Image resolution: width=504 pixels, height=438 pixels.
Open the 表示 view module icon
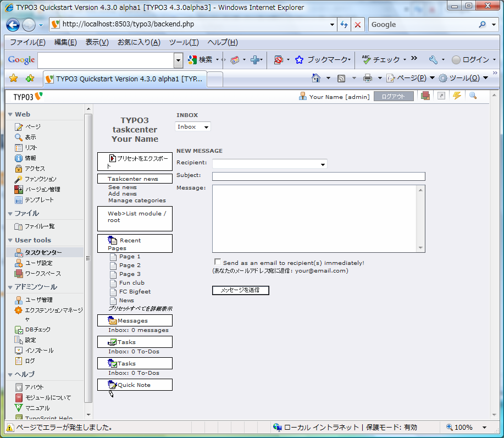pyautogui.click(x=19, y=137)
